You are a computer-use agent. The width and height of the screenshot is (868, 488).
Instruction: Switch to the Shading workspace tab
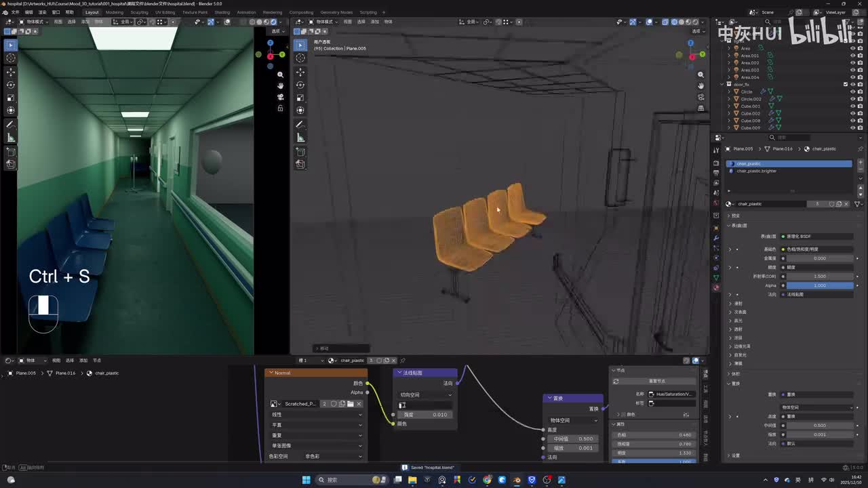coord(222,12)
